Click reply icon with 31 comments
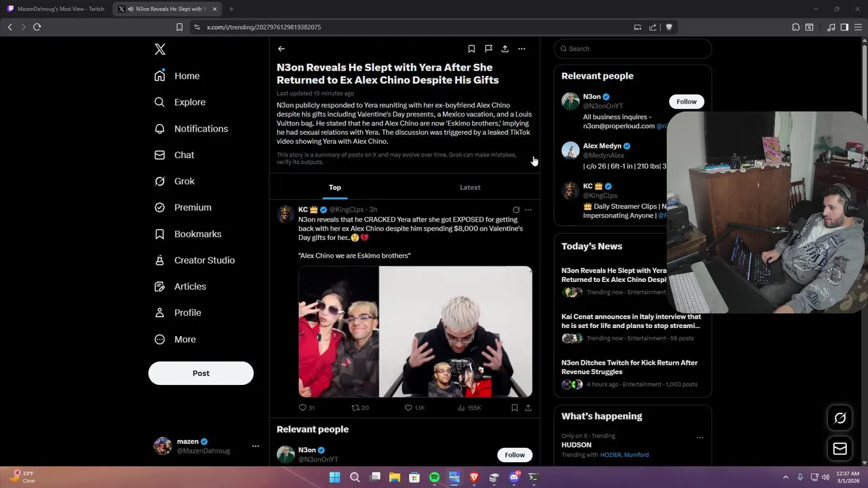 tap(307, 408)
